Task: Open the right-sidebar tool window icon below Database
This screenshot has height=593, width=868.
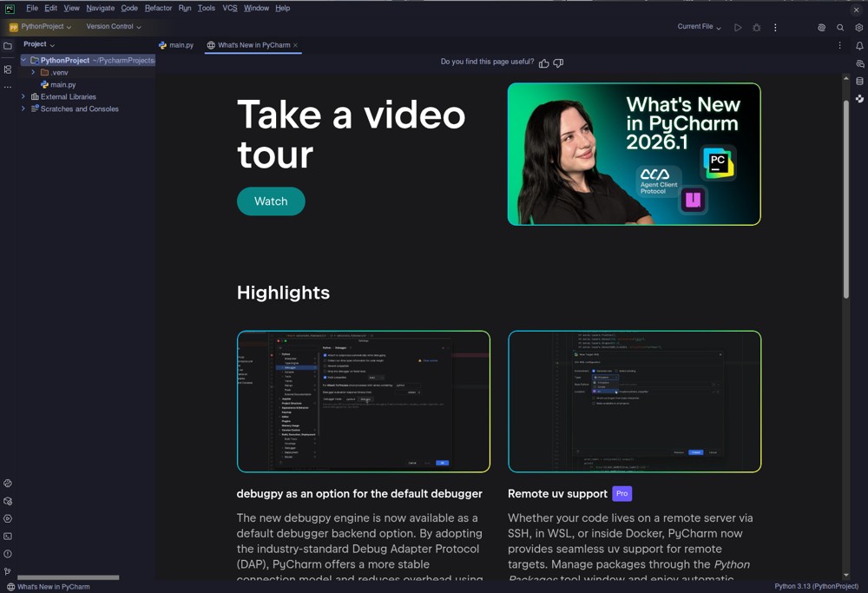Action: coord(859,99)
